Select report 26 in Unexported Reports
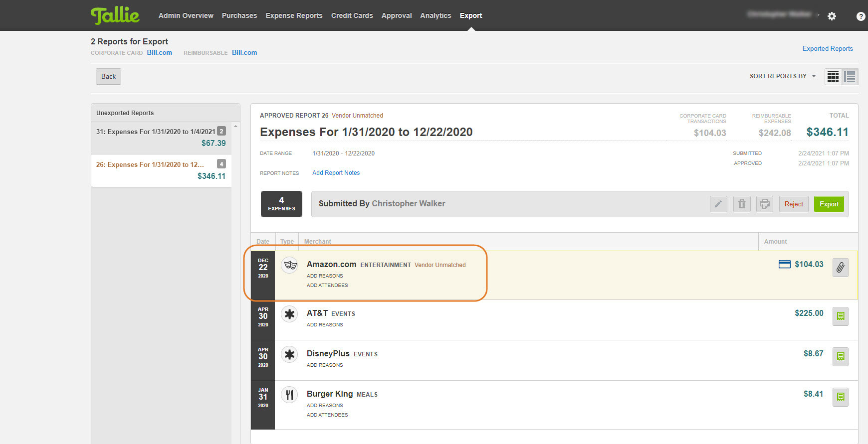Screen dimensions: 868x444 pyautogui.click(x=161, y=170)
